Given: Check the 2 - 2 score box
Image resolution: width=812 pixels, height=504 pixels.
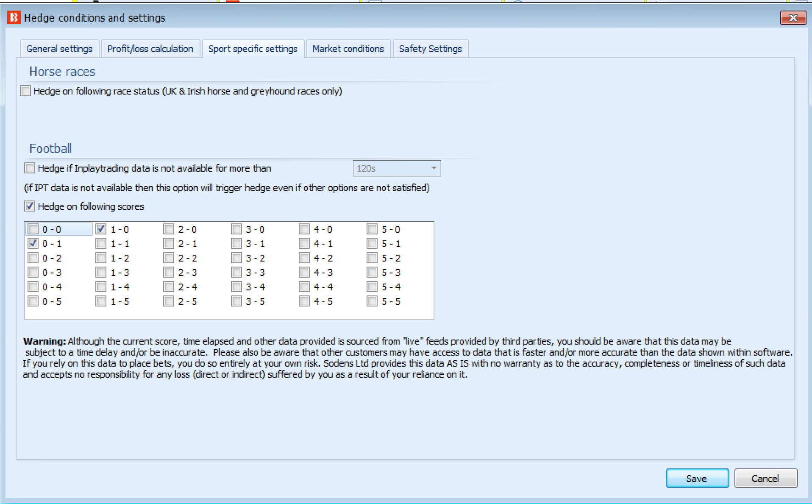Looking at the screenshot, I should click(168, 258).
